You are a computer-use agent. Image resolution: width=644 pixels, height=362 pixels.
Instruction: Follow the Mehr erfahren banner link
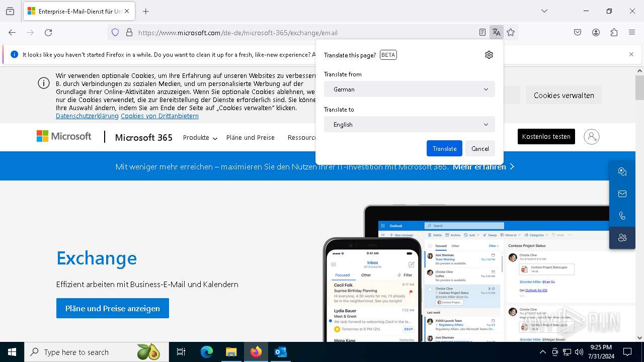484,166
